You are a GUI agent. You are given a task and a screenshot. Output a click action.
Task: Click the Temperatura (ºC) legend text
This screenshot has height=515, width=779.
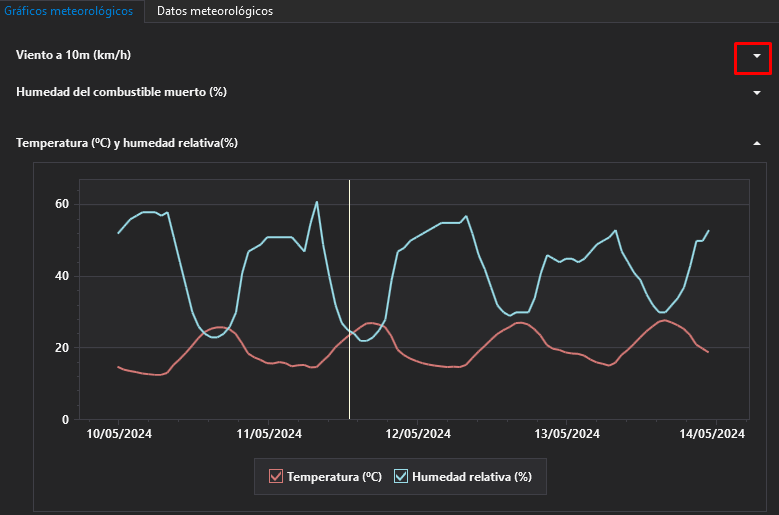[334, 477]
